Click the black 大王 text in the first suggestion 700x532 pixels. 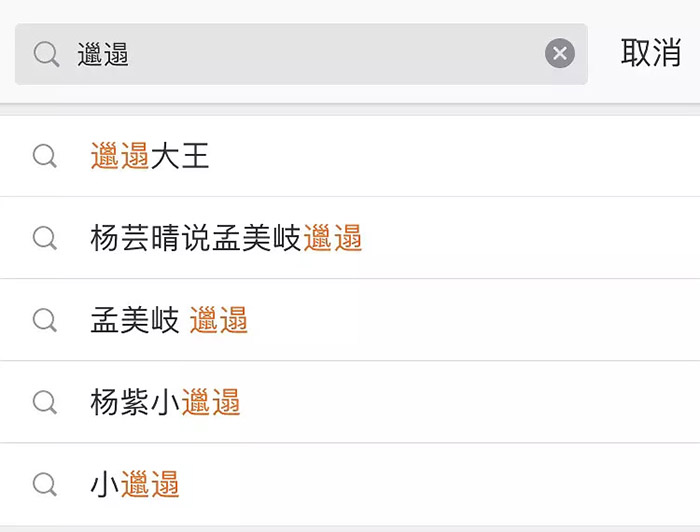coord(180,156)
